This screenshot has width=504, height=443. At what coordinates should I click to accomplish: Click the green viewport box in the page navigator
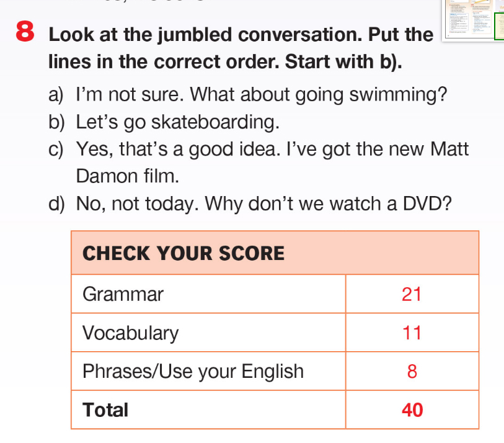click(499, 27)
